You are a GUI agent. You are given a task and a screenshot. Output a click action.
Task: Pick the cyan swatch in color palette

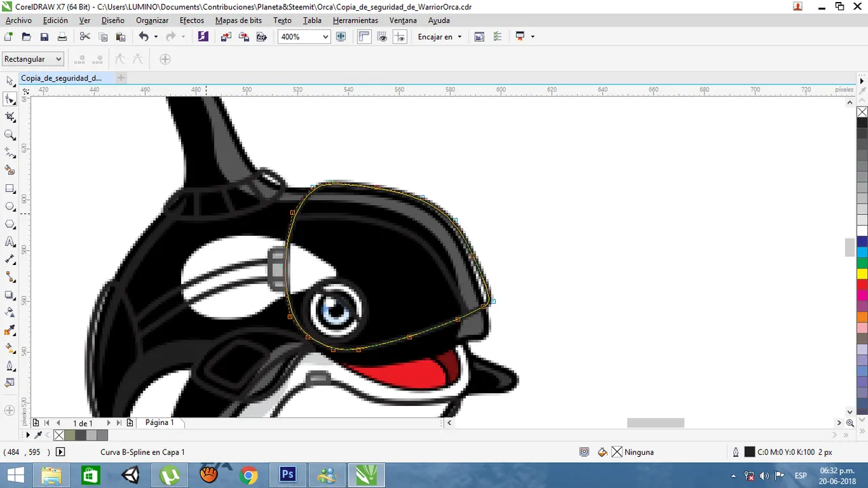click(862, 252)
